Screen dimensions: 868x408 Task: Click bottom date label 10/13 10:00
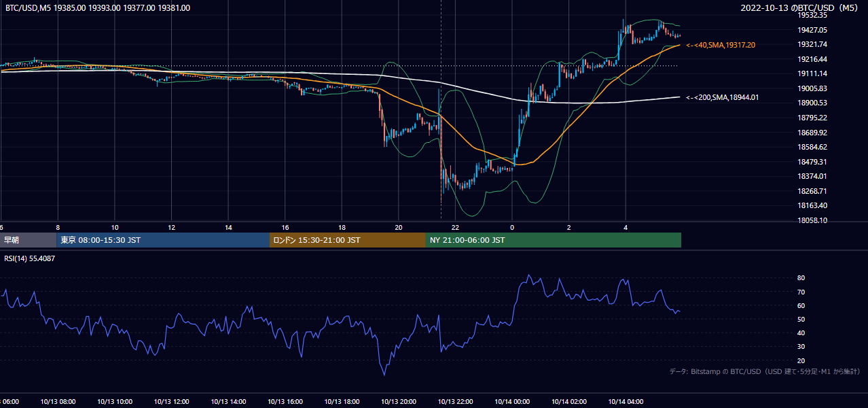(115, 402)
